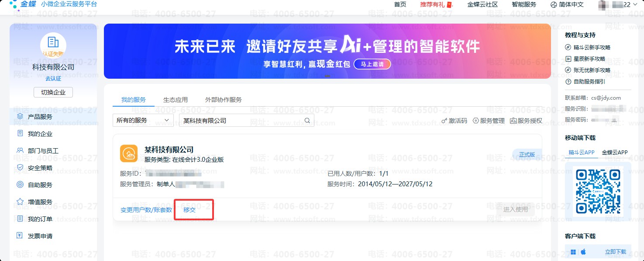644x261 pixels.
Task: Click the 移交 link
Action: pos(189,210)
